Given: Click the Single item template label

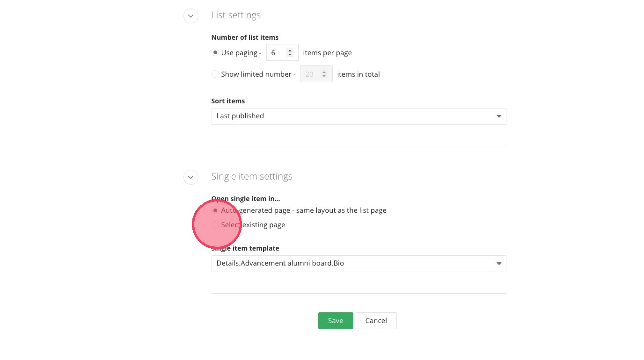Looking at the screenshot, I should (245, 248).
